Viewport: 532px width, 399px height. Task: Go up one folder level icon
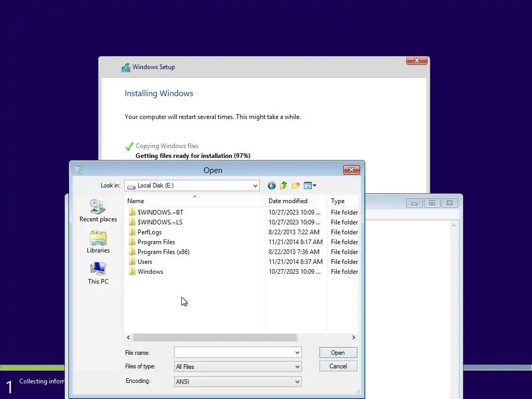coord(283,185)
